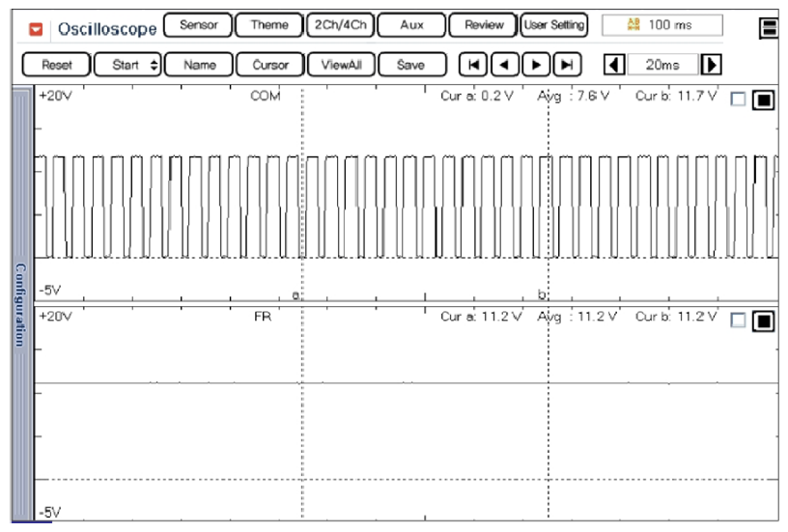Click the 100 ms sampling rate field
Screen dimensions: 788x532
661,25
